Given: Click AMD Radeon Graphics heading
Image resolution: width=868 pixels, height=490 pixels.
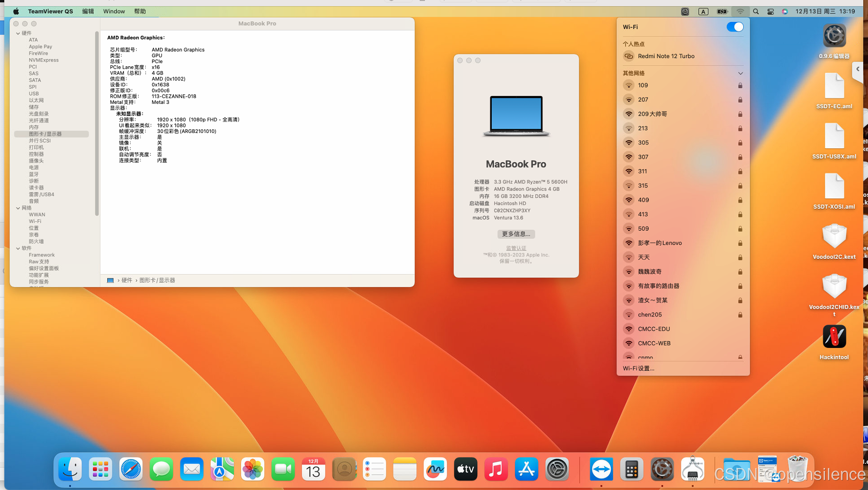Looking at the screenshot, I should click(x=136, y=38).
